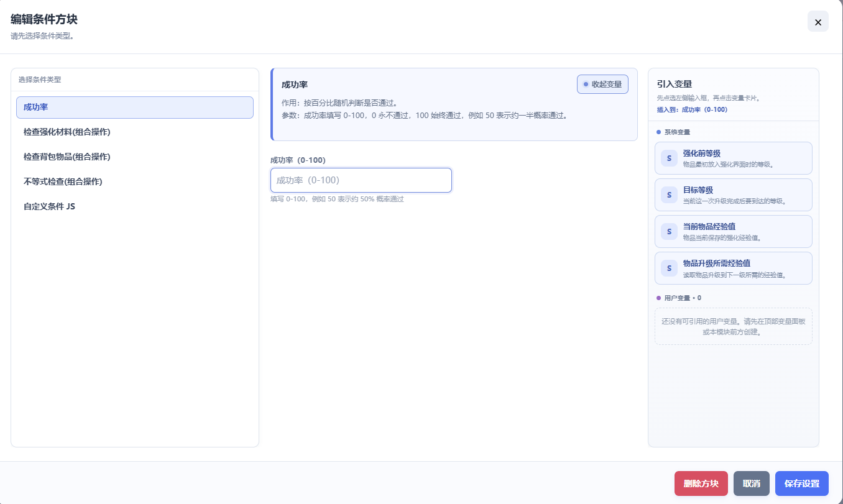Pick the 自定义条件 JS option
The height and width of the screenshot is (504, 843).
pyautogui.click(x=134, y=206)
